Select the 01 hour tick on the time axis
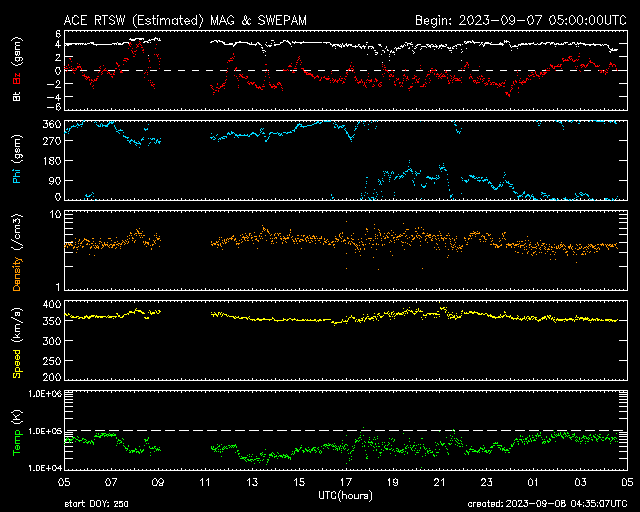Viewport: 640px width, 512px height. pos(532,482)
